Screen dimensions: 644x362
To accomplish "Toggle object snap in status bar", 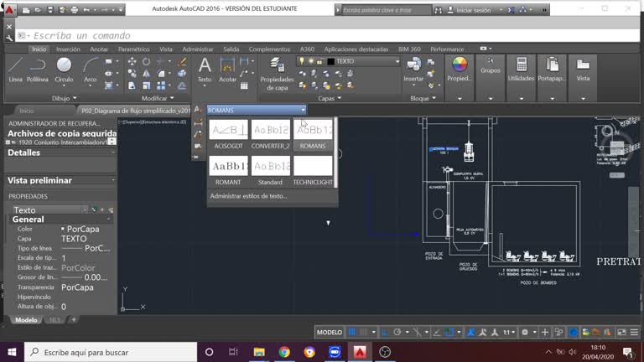I will [449, 332].
